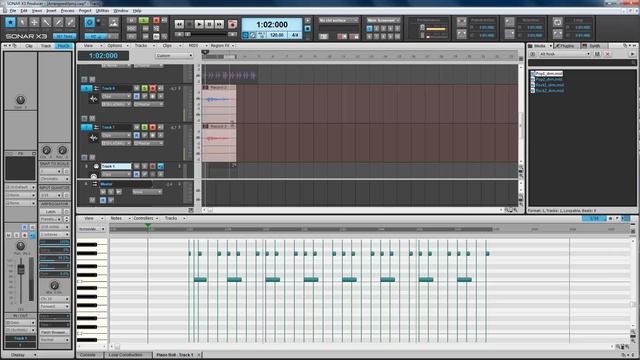The width and height of the screenshot is (640, 360).
Task: Click the tempo 120.00 display
Action: (277, 35)
